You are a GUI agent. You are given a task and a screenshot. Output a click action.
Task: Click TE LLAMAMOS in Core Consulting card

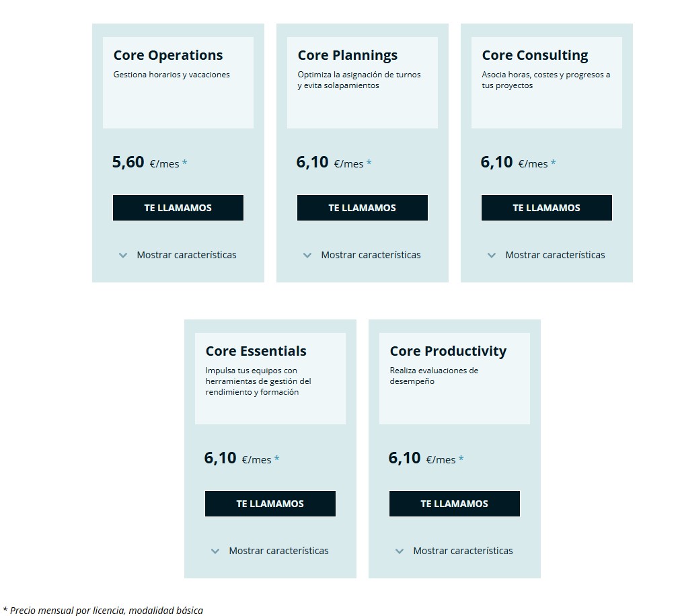coord(547,208)
